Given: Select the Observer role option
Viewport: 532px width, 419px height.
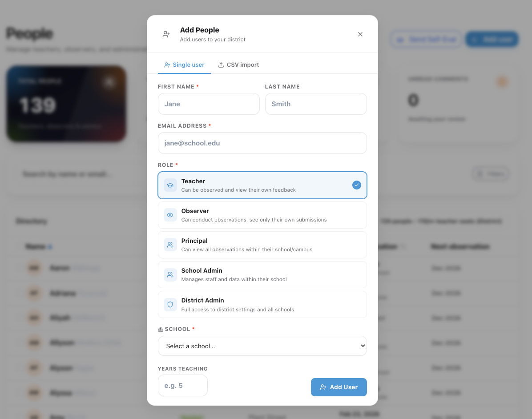Looking at the screenshot, I should (262, 215).
